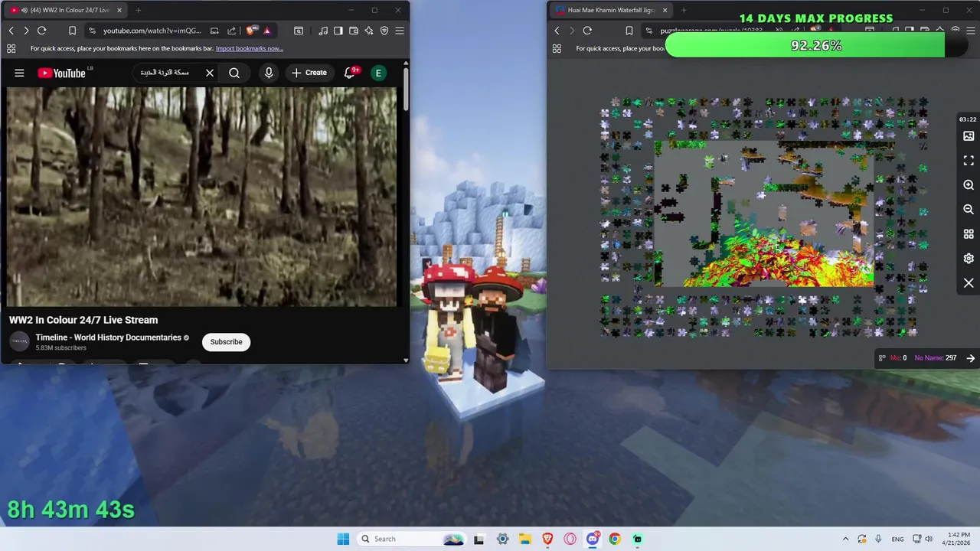Open the YouTube hamburger guide menu
The width and height of the screenshot is (980, 551).
[x=19, y=73]
